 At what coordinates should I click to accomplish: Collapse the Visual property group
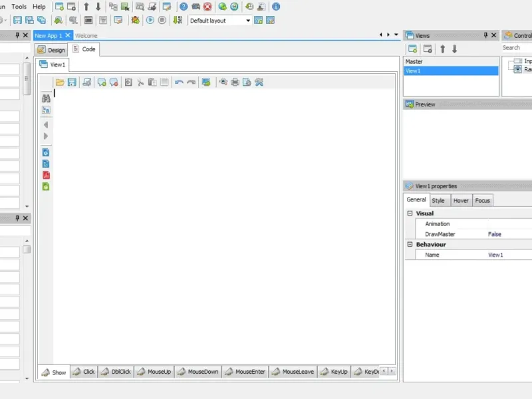[x=410, y=213]
